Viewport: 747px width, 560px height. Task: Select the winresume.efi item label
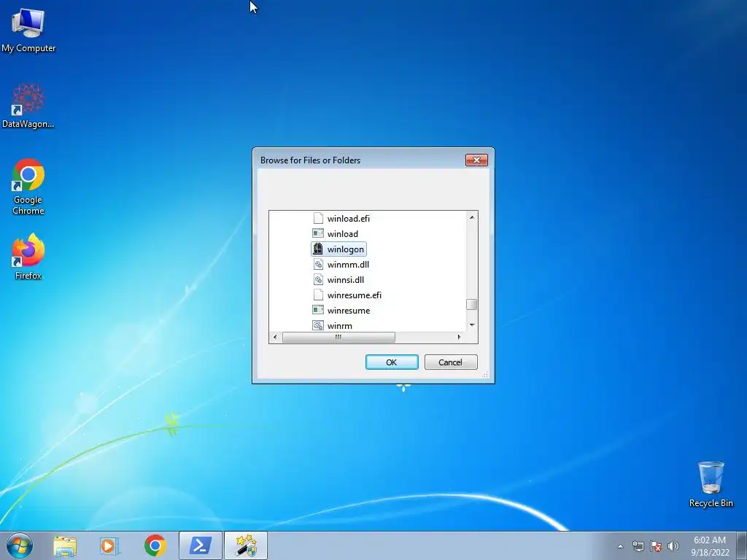[355, 295]
